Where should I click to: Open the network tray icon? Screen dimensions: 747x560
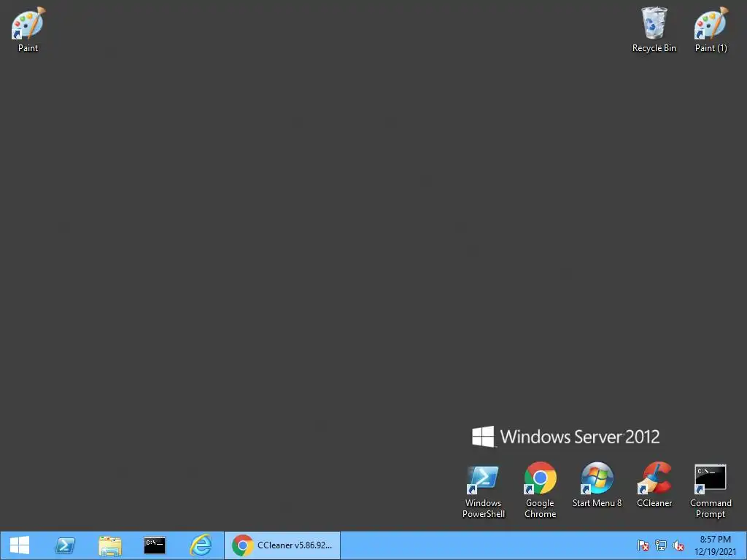661,545
